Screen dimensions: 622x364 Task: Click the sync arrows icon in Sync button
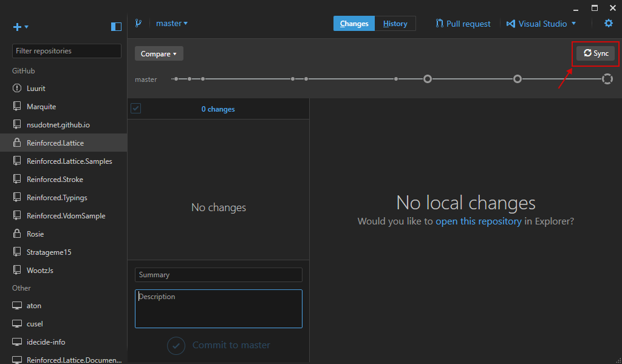pos(587,53)
